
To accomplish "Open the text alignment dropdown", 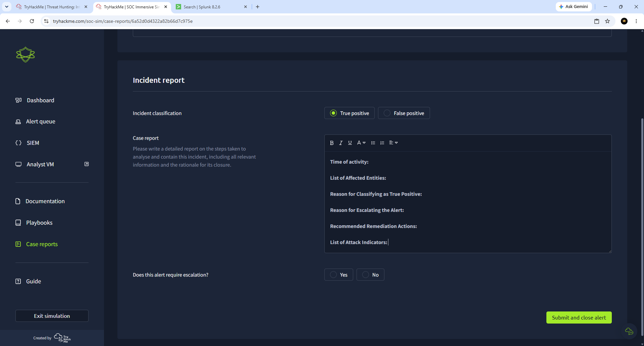I will click(393, 143).
